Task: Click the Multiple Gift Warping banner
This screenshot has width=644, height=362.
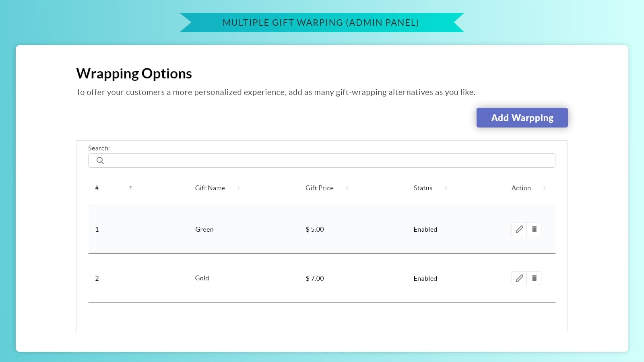Action: [321, 23]
